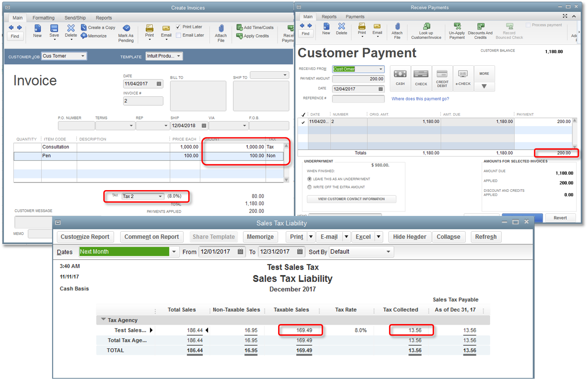Click Delete icon in Receive Payments toolbar
The height and width of the screenshot is (379, 588).
[x=341, y=26]
